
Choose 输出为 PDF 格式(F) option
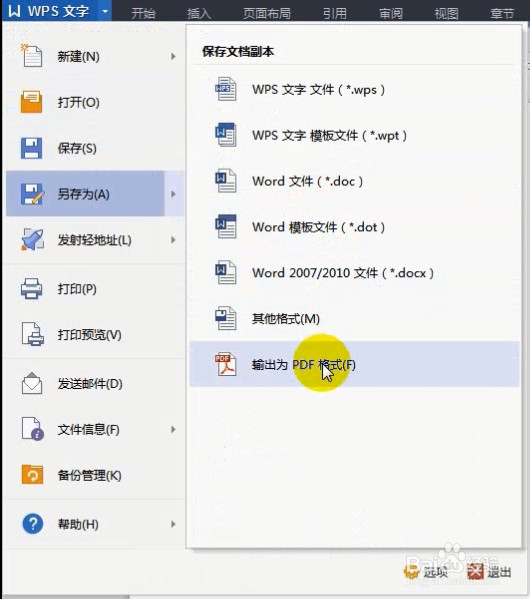[354, 364]
